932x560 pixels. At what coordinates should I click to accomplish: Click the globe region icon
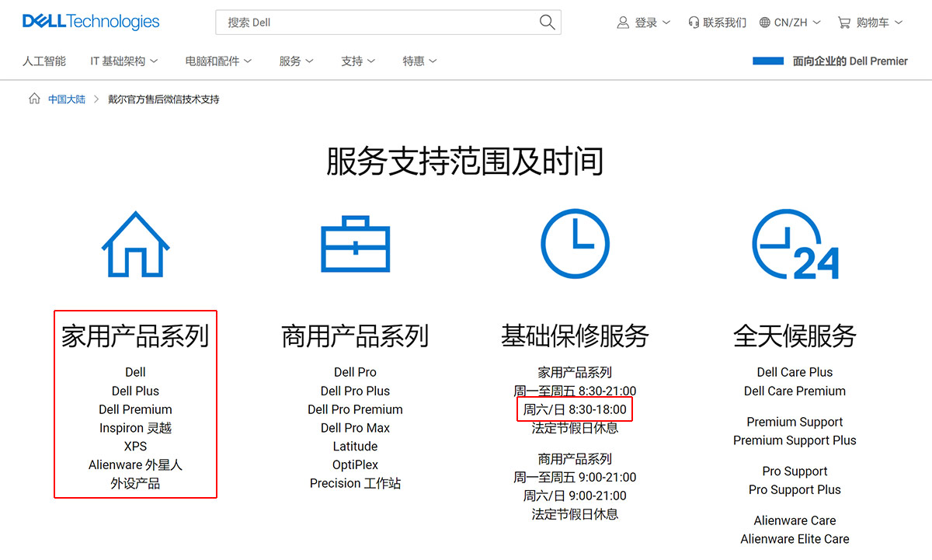click(765, 23)
